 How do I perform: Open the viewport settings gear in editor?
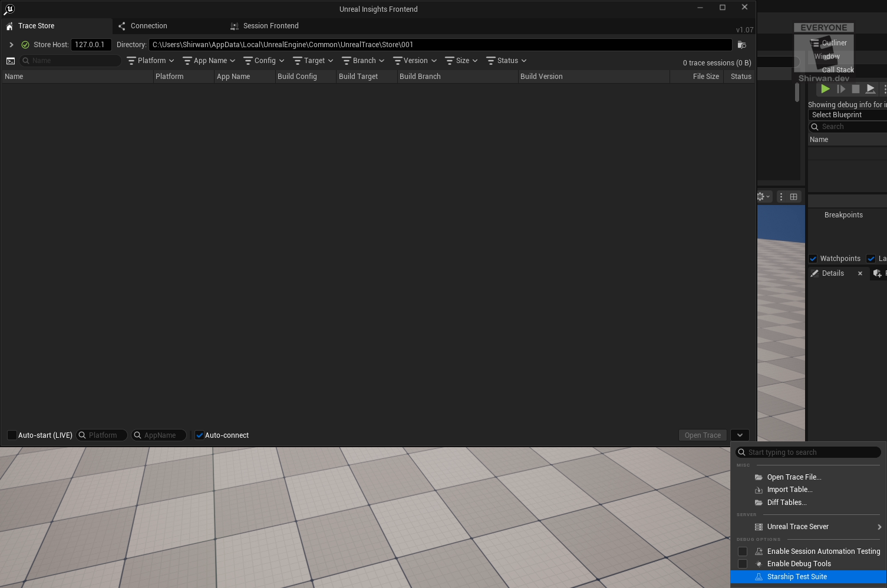click(x=763, y=197)
